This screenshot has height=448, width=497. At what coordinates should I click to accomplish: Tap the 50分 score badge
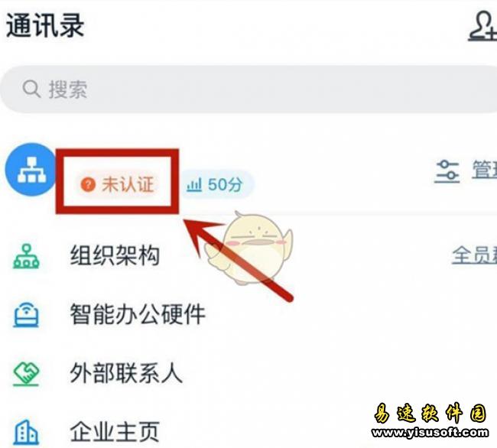pos(216,185)
